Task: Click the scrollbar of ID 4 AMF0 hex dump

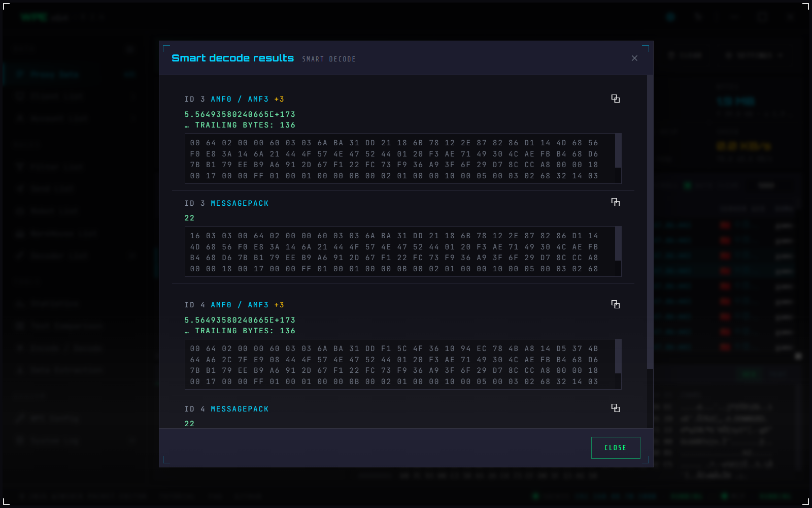Action: 618,356
